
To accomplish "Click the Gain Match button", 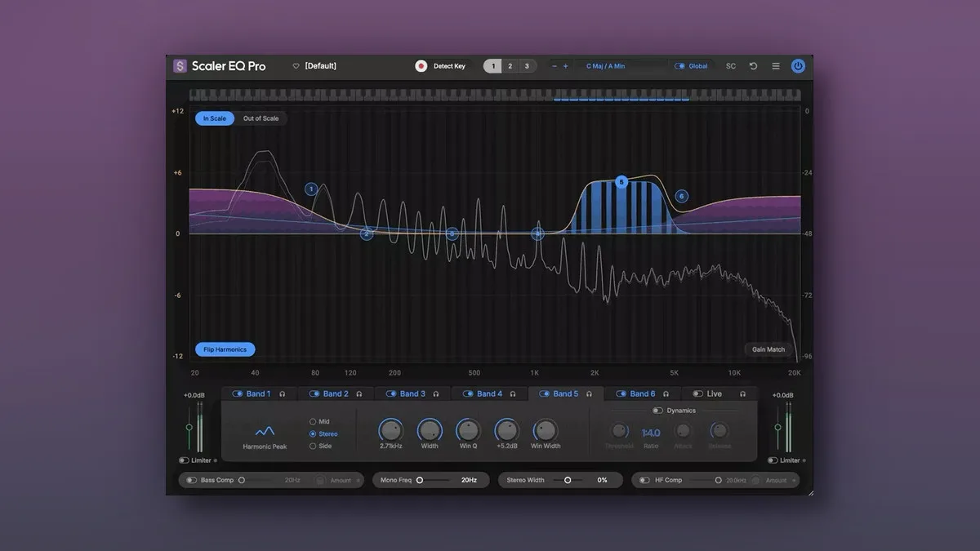I will click(768, 349).
